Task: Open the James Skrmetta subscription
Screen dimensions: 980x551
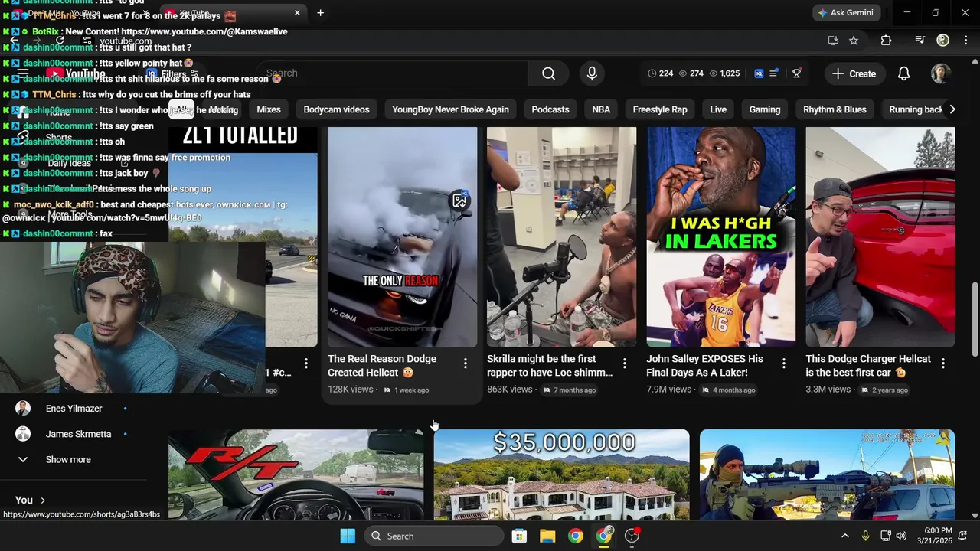Action: coord(73,434)
